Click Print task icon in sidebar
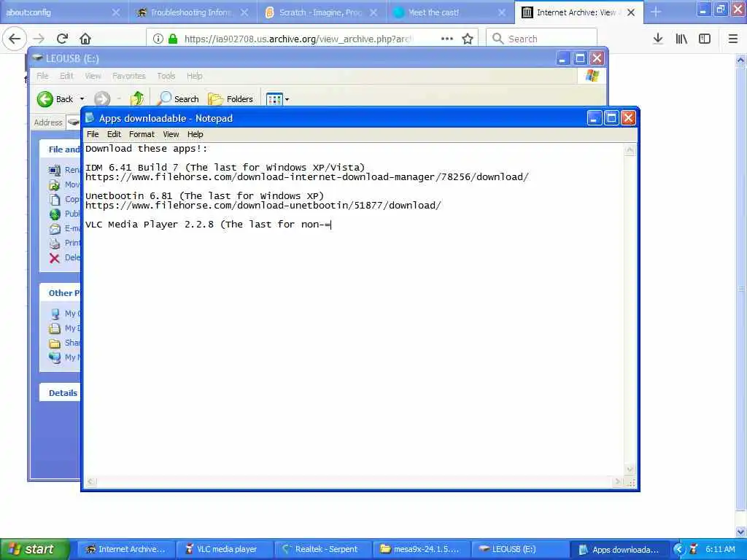 tap(55, 243)
